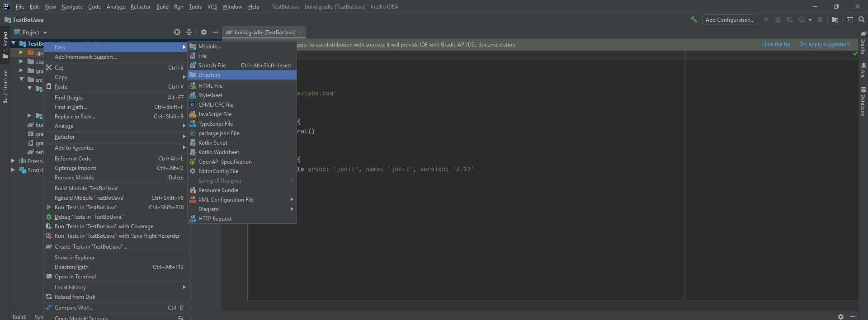Click the Run button in the toolbar
Image resolution: width=868 pixels, height=320 pixels.
pos(766,19)
